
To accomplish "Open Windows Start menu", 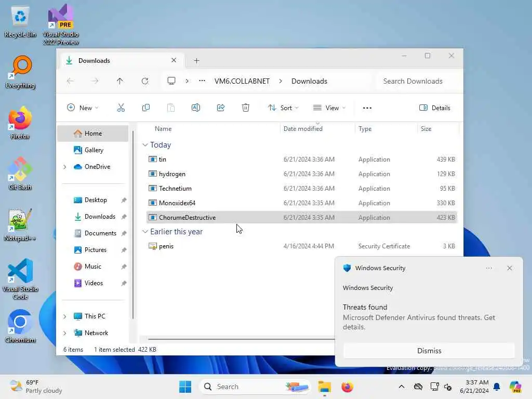I will [185, 387].
